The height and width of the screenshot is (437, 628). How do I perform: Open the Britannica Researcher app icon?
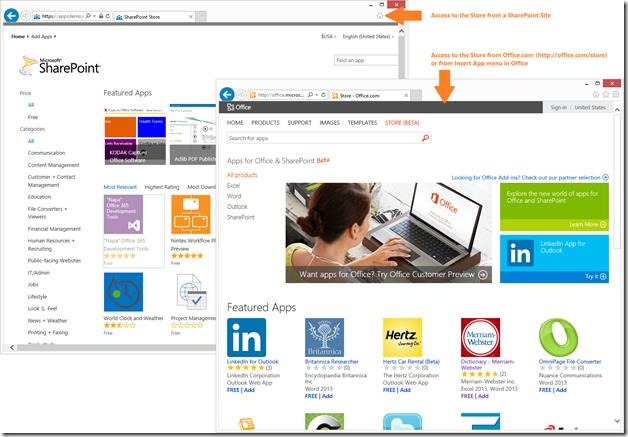click(x=324, y=337)
